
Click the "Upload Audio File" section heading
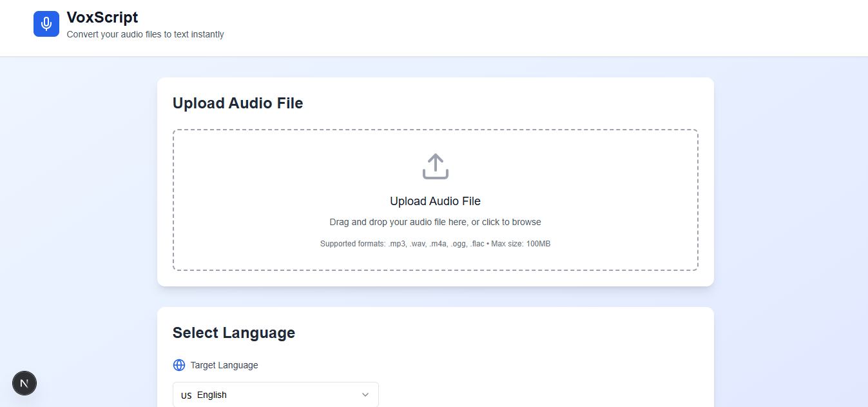238,103
